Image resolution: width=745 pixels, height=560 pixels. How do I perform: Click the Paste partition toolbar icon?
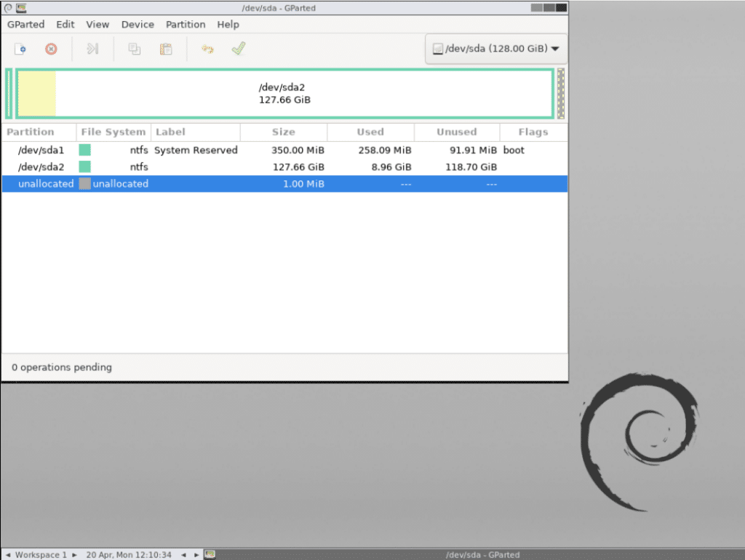click(x=166, y=49)
